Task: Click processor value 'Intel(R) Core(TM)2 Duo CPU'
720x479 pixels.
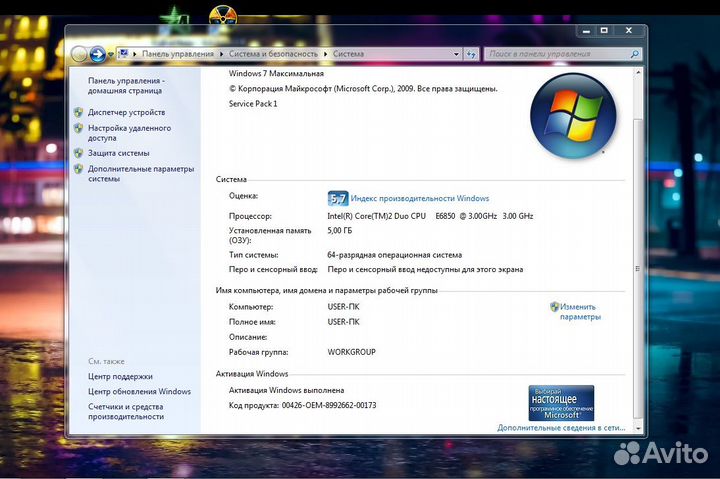Action: (377, 216)
